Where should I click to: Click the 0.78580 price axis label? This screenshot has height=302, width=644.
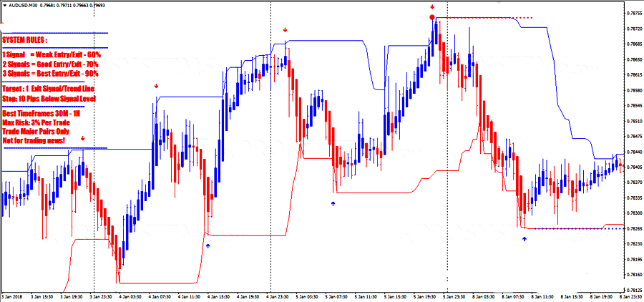point(635,90)
